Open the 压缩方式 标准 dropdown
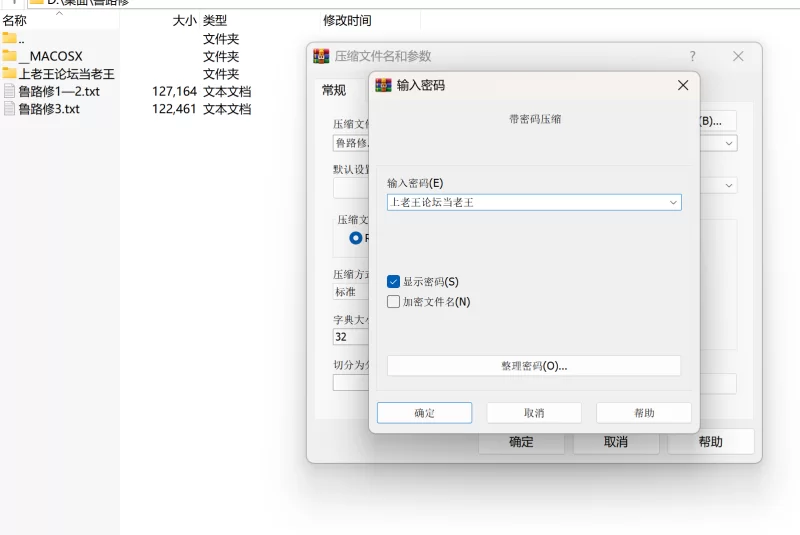The height and width of the screenshot is (535, 800). pyautogui.click(x=351, y=292)
